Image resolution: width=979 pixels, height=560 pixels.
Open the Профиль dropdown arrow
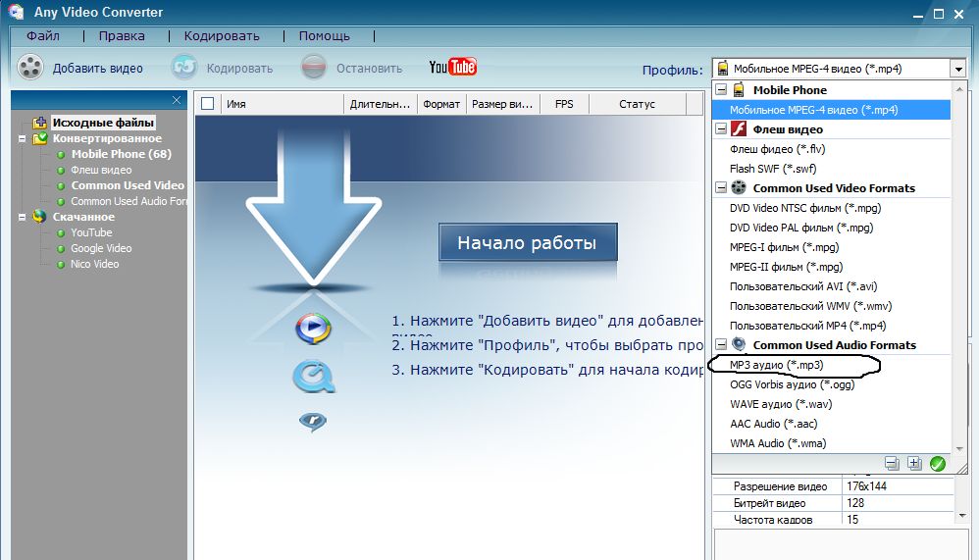point(957,69)
